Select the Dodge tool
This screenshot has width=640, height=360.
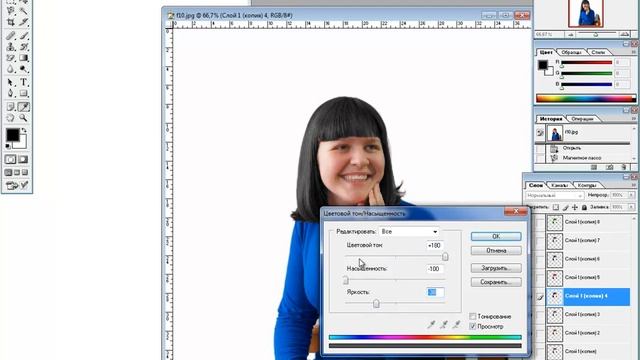pyautogui.click(x=24, y=69)
